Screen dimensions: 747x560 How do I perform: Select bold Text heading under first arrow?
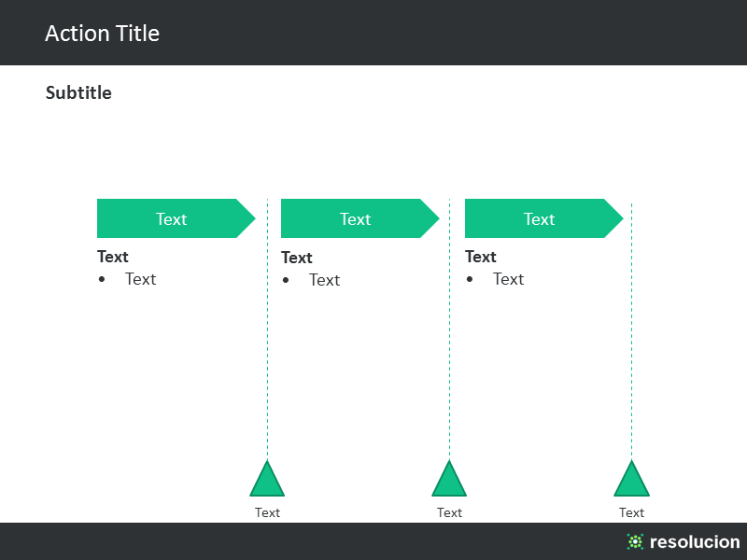pyautogui.click(x=113, y=257)
